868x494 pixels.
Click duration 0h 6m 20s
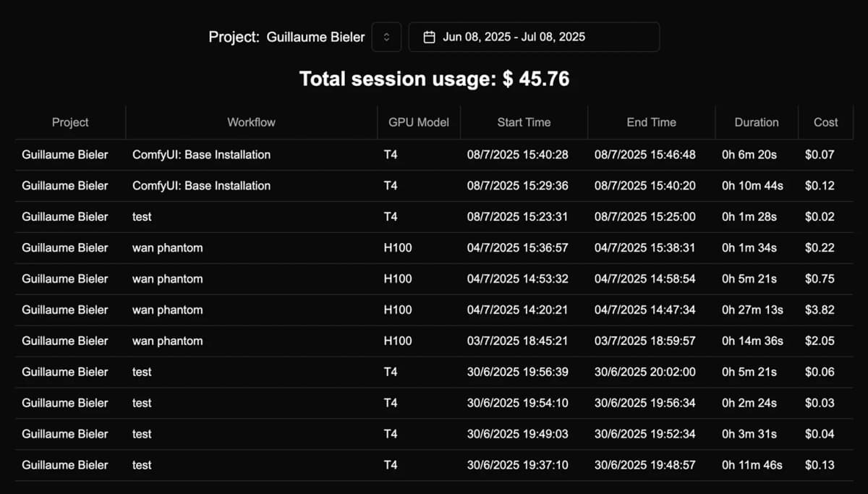pos(749,155)
